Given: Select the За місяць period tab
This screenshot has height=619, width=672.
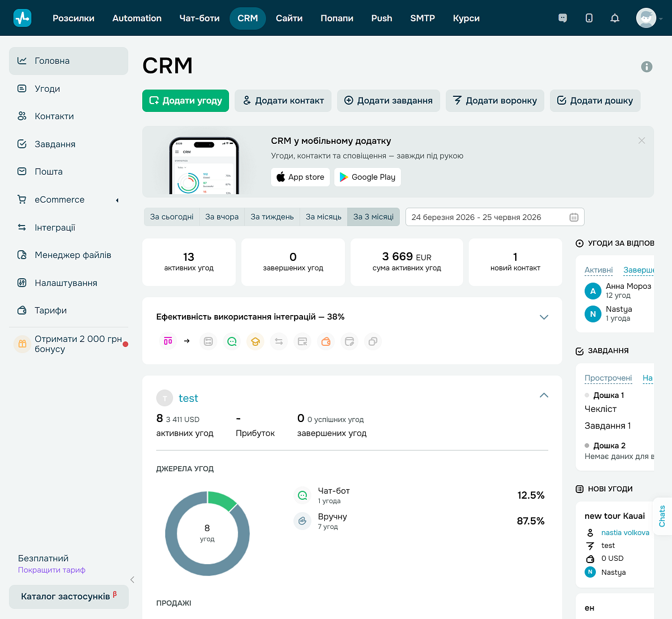Looking at the screenshot, I should pos(324,217).
